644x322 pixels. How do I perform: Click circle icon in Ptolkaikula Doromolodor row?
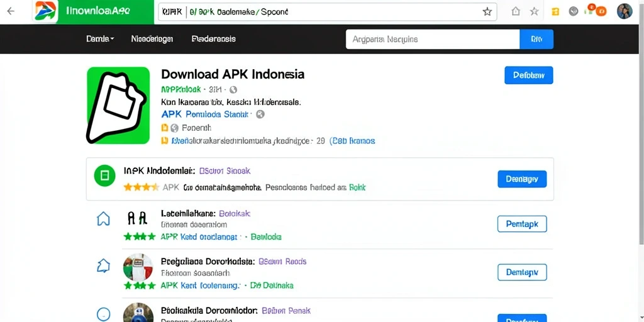[x=103, y=314]
